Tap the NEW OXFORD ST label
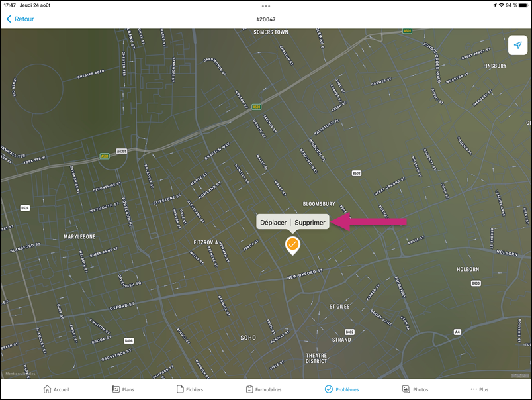Viewport: 532px width, 400px height. [304, 274]
